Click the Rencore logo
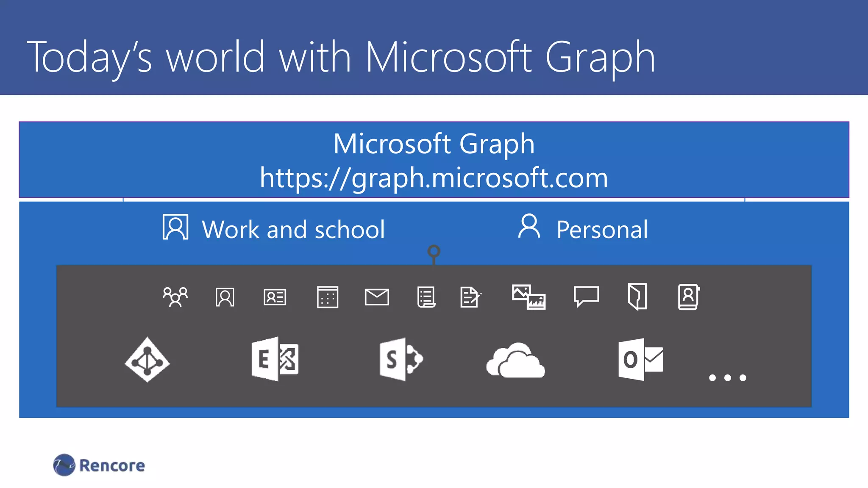 pyautogui.click(x=99, y=465)
